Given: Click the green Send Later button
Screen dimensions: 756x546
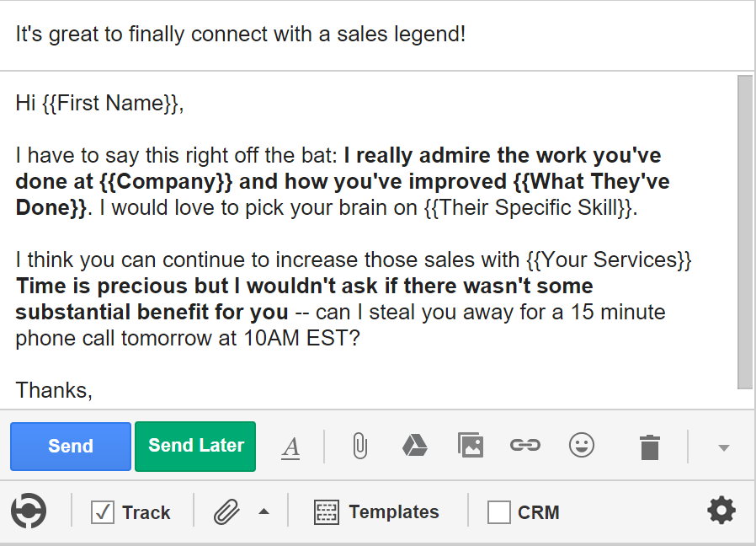Looking at the screenshot, I should [195, 446].
